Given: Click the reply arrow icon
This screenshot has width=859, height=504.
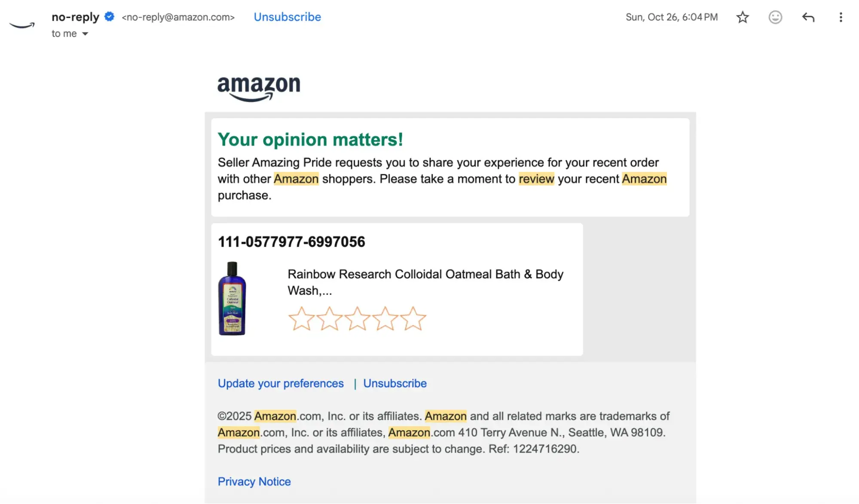Looking at the screenshot, I should coord(808,17).
